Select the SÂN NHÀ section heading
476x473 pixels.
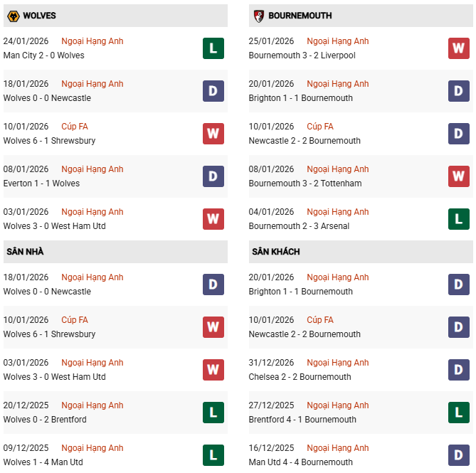click(26, 252)
